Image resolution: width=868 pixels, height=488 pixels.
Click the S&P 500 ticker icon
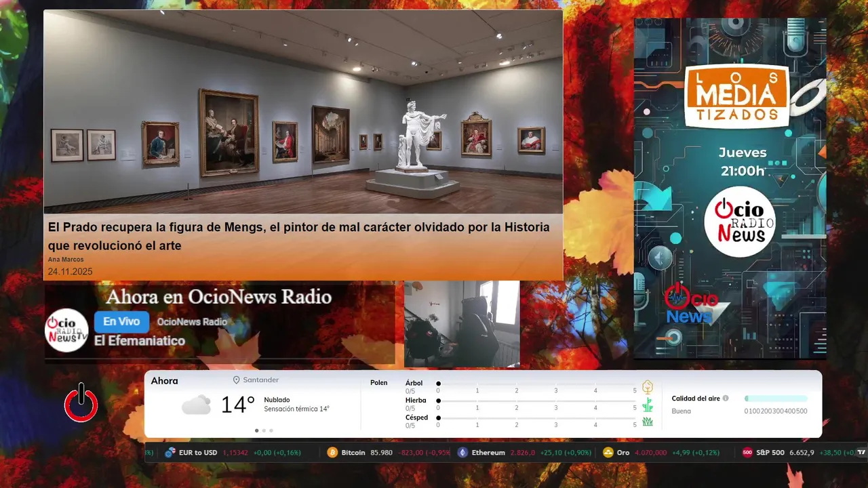747,453
